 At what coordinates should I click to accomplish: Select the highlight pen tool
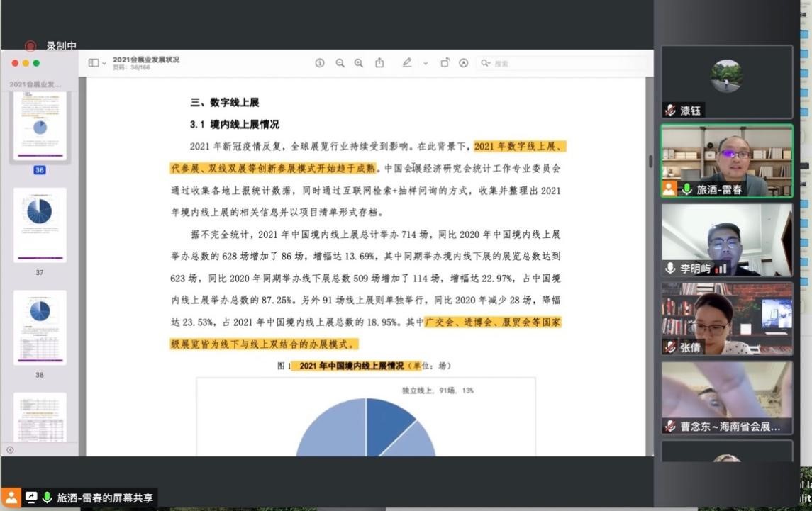[407, 63]
